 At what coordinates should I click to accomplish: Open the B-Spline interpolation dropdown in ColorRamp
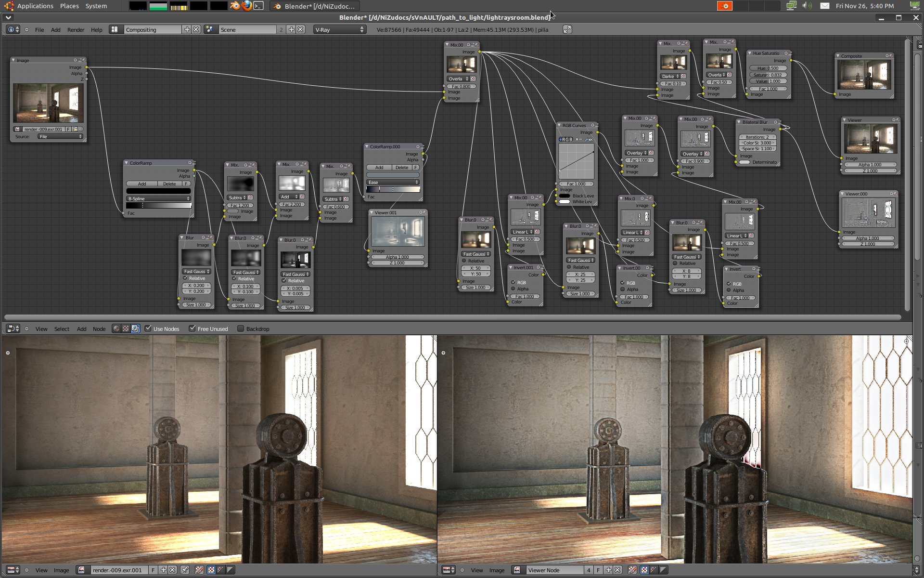pos(158,198)
